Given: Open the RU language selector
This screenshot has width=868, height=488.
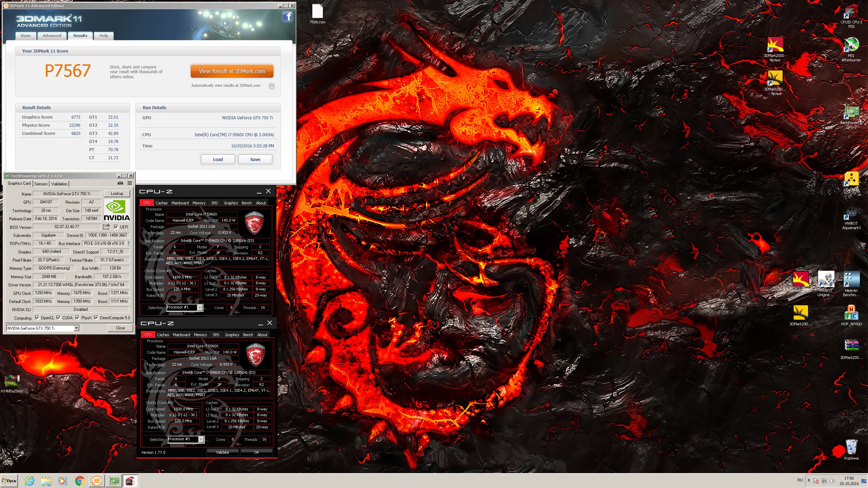Looking at the screenshot, I should pos(800,480).
